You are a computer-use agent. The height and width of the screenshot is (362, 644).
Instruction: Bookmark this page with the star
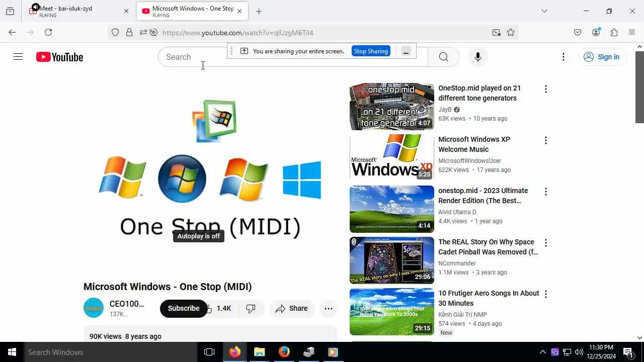click(x=511, y=33)
